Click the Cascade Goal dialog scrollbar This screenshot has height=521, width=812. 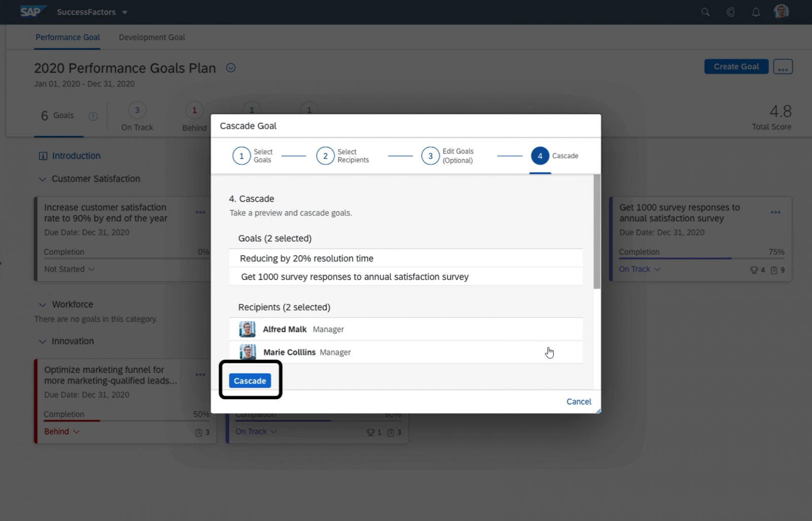coord(597,232)
